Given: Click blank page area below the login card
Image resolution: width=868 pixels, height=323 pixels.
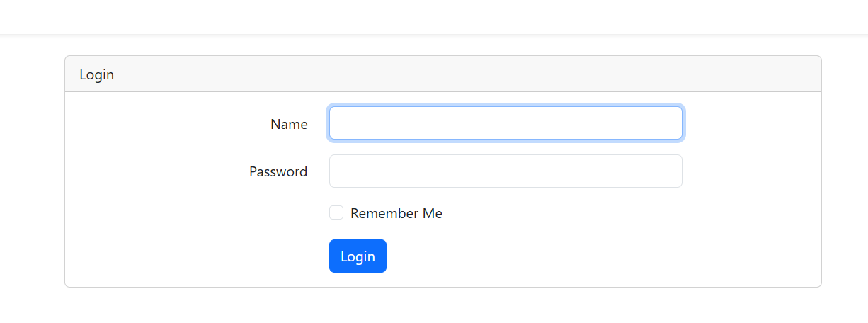Looking at the screenshot, I should click(x=433, y=306).
